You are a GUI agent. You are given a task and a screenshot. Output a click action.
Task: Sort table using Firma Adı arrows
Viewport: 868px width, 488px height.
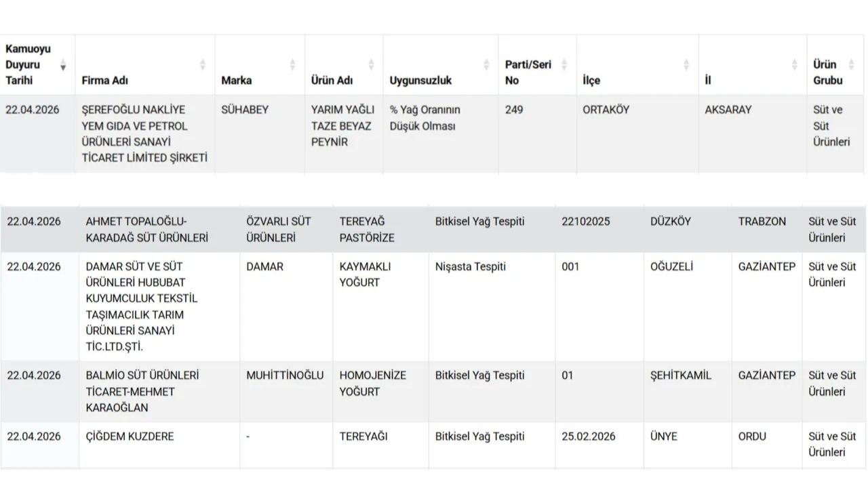tap(202, 65)
